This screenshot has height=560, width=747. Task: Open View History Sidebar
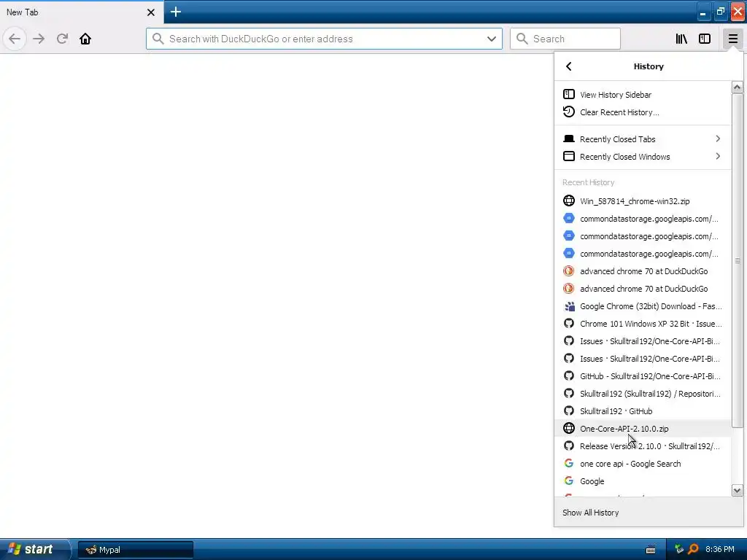[643, 94]
